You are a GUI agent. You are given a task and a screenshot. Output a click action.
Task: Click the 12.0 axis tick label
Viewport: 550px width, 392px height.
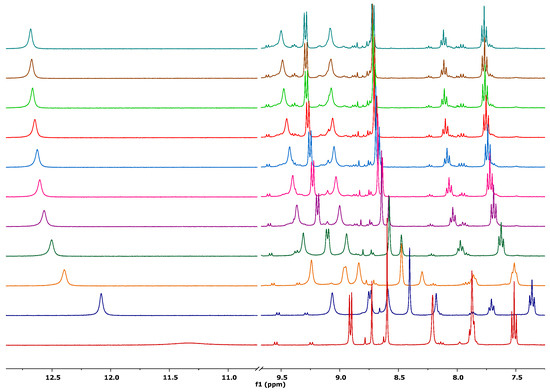coord(111,378)
